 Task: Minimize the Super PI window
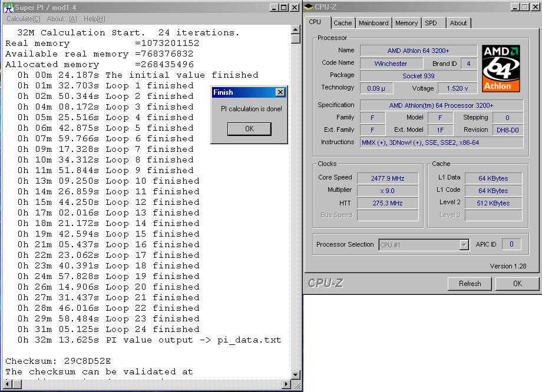(274, 7)
